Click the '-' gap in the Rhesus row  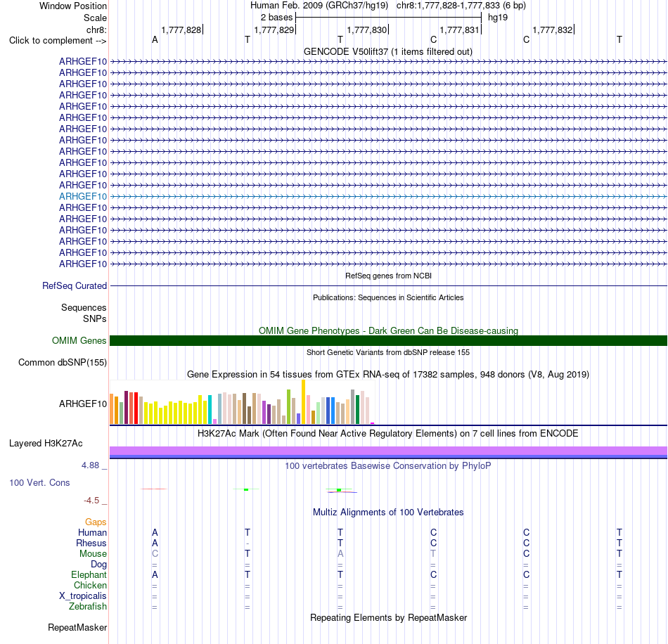(x=248, y=543)
